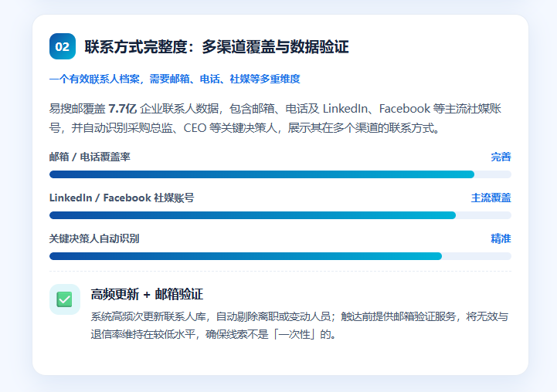The height and width of the screenshot is (392, 557).
Task: Click the blue 02 number badge
Action: pyautogui.click(x=63, y=46)
